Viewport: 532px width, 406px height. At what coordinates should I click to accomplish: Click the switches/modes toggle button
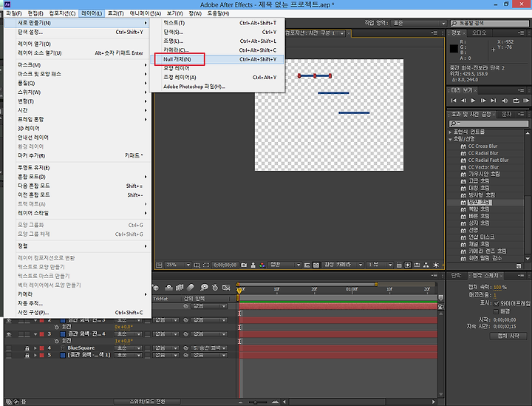[x=147, y=402]
